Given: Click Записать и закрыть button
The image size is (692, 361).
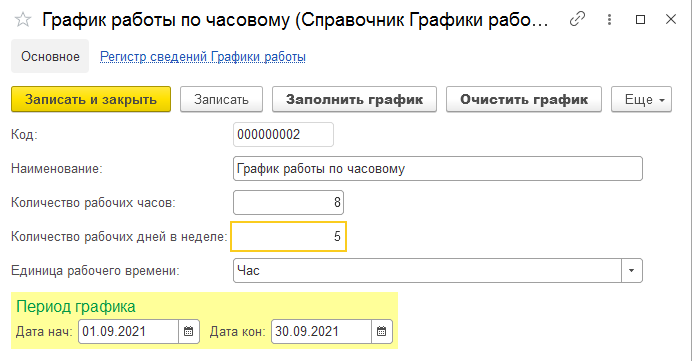Looking at the screenshot, I should pos(91,99).
